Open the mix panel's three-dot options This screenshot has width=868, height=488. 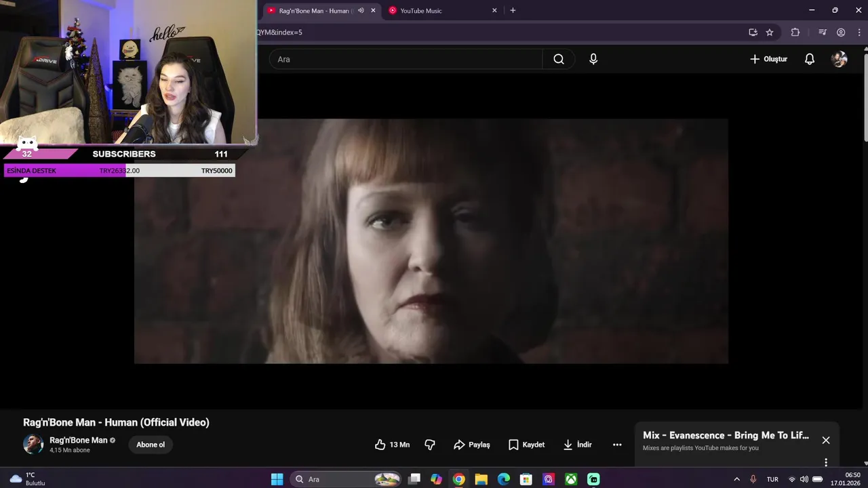pos(826,462)
